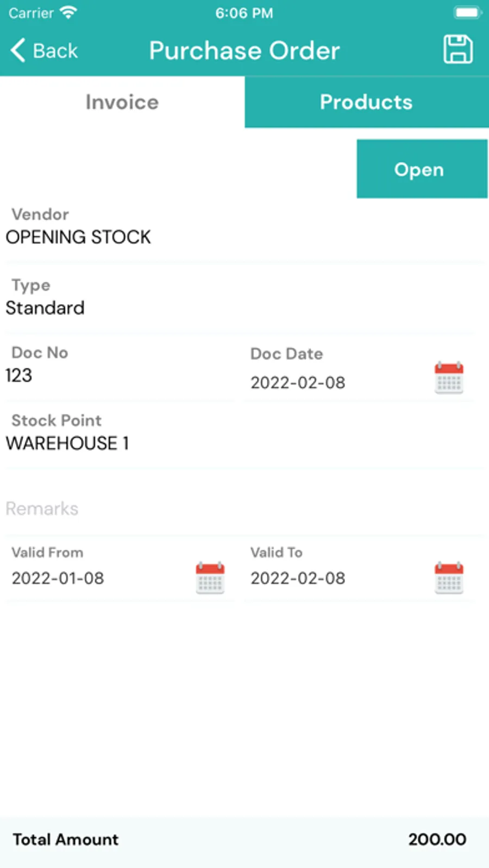This screenshot has width=489, height=868.
Task: Tap the Valid To date value
Action: [298, 578]
